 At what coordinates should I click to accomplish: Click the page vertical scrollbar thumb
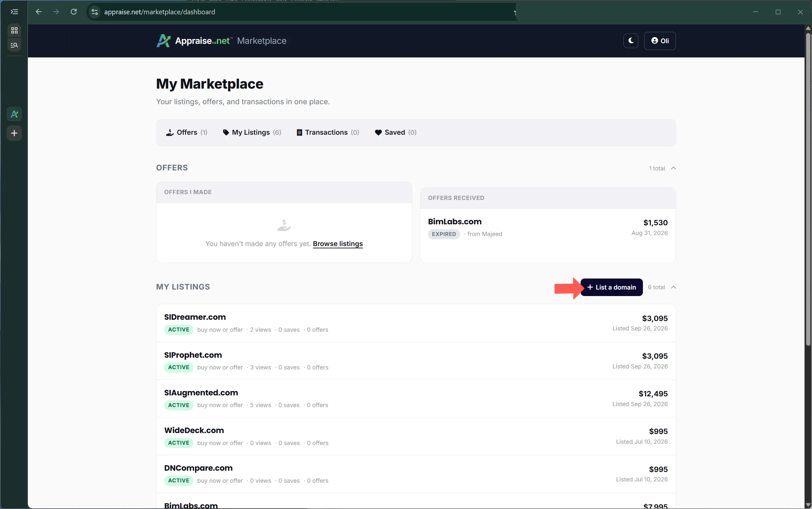pyautogui.click(x=808, y=189)
